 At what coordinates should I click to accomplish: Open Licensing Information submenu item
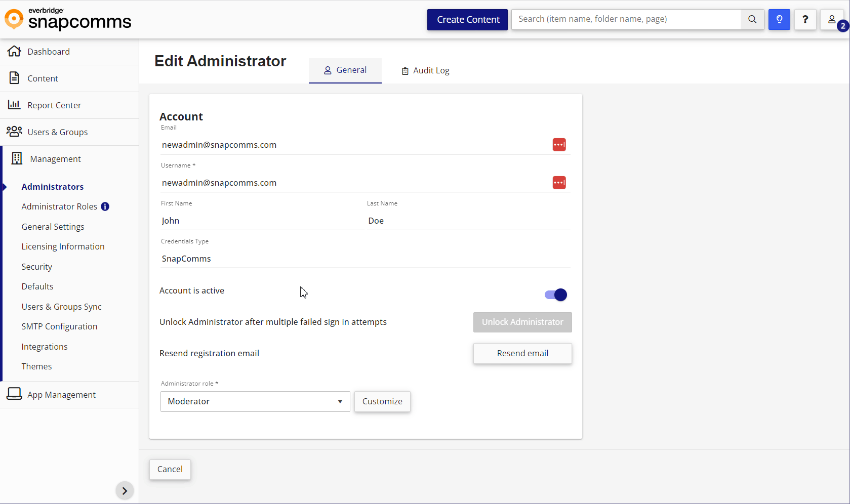(63, 246)
